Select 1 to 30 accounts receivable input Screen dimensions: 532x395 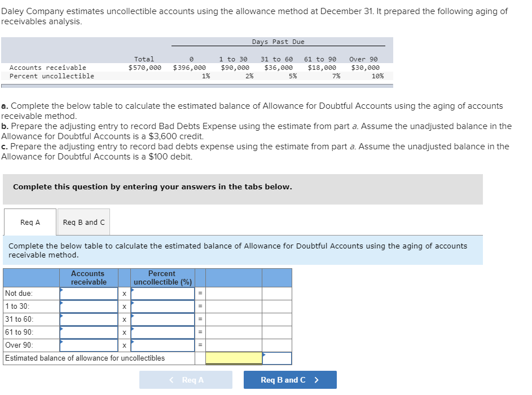pos(89,307)
